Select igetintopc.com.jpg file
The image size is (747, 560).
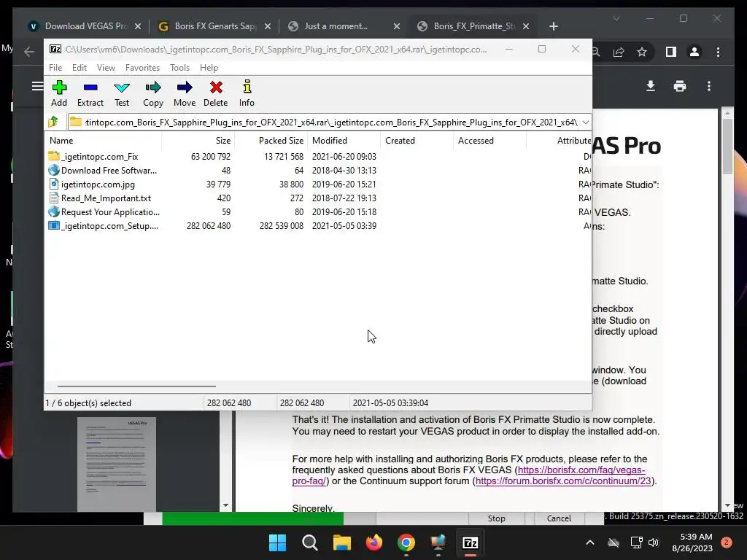[x=98, y=184]
